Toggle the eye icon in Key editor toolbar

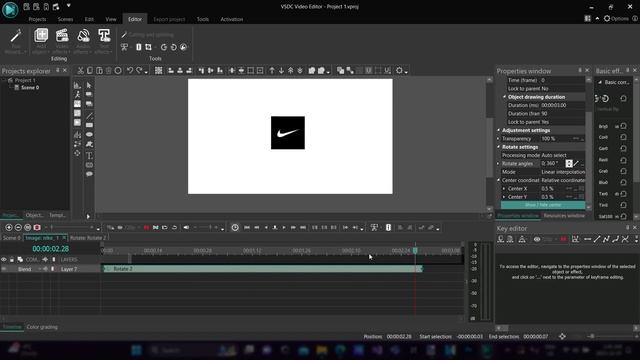(x=537, y=239)
